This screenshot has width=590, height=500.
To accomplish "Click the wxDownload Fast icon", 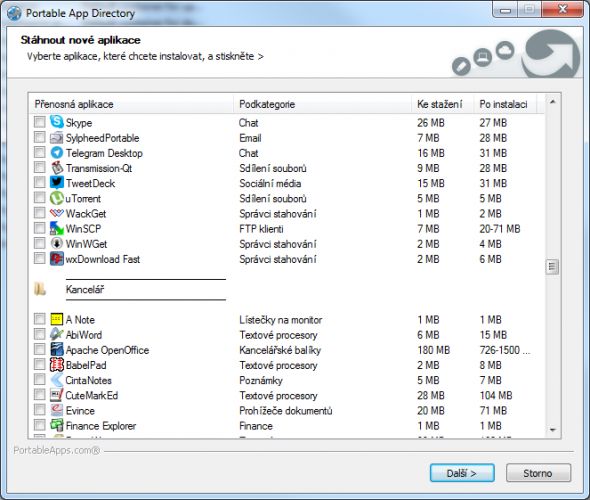I will [56, 258].
